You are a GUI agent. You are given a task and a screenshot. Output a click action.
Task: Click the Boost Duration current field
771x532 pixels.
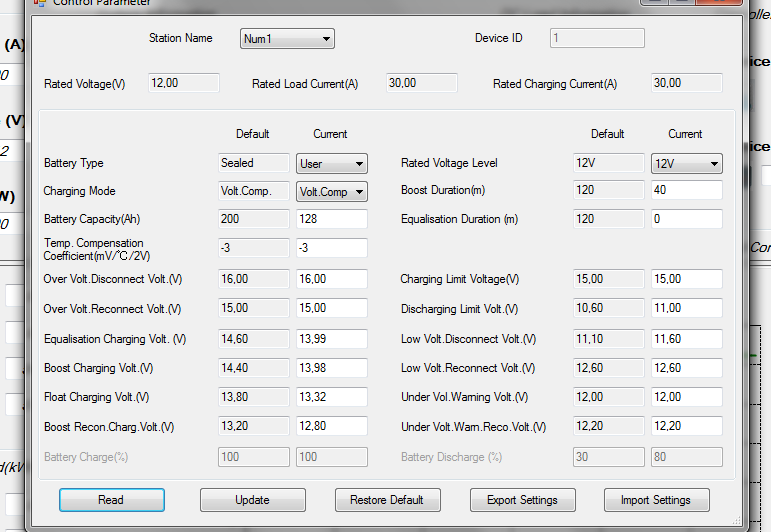pos(686,190)
